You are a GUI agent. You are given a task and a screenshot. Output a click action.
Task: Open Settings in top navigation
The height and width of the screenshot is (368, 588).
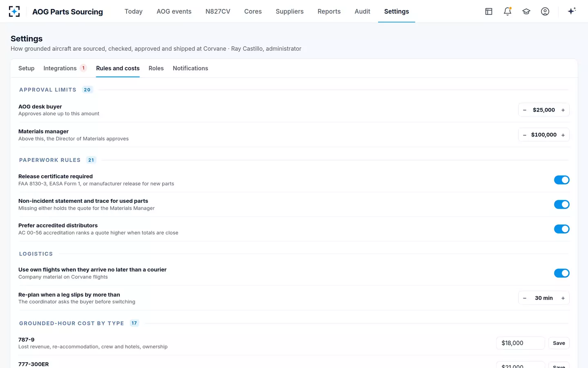pyautogui.click(x=396, y=11)
